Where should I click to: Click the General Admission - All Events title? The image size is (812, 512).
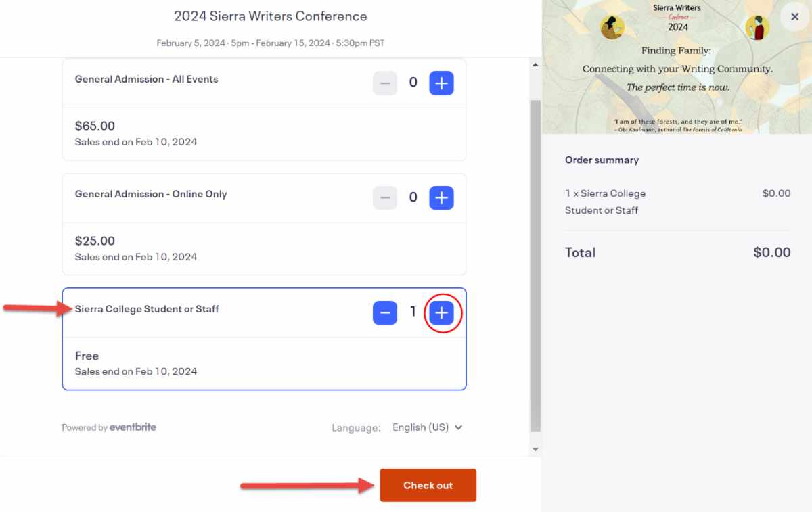(x=146, y=79)
